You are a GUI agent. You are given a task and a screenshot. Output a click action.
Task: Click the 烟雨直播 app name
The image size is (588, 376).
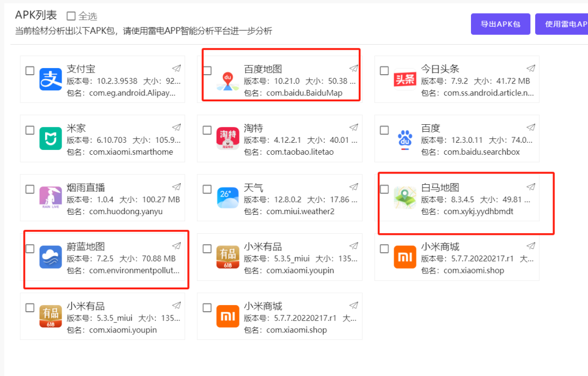[x=86, y=187]
